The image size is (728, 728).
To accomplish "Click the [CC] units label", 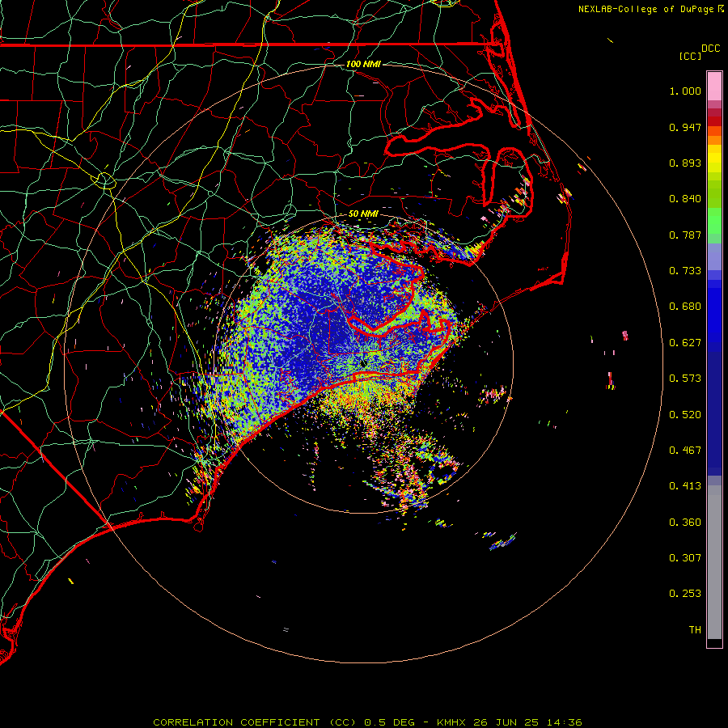I will tap(690, 56).
